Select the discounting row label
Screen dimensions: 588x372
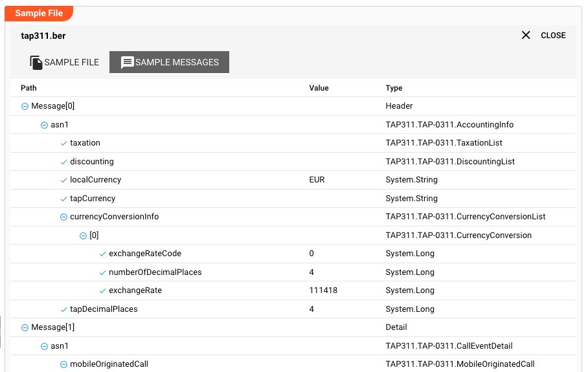point(92,162)
